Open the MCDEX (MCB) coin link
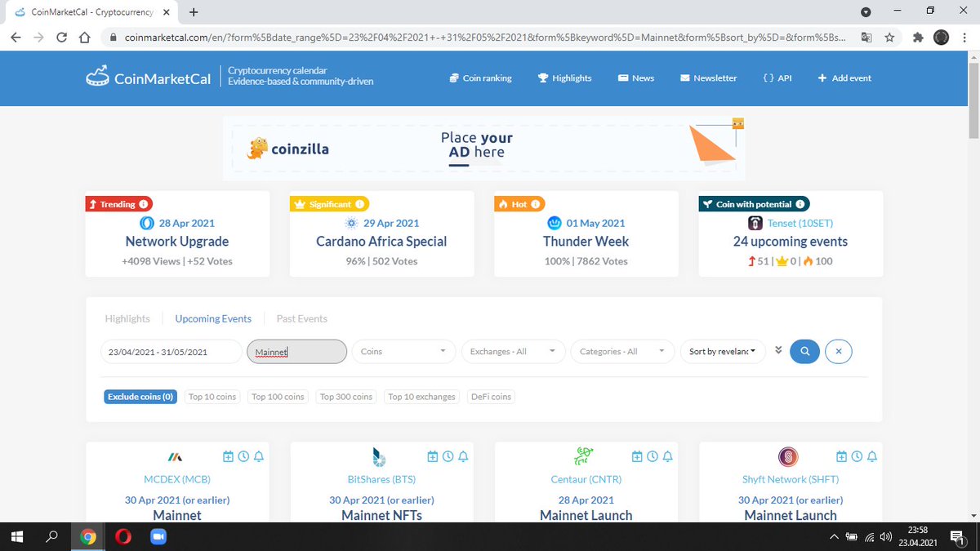This screenshot has width=980, height=551. pyautogui.click(x=177, y=479)
